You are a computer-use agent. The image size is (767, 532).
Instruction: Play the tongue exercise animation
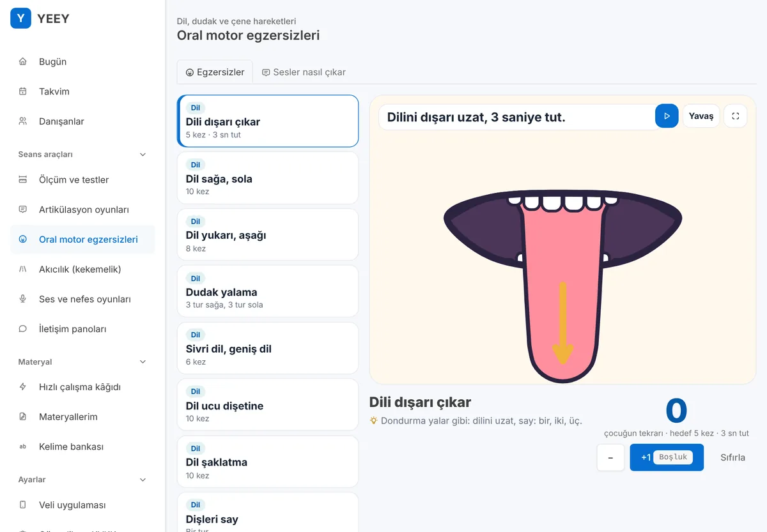point(667,116)
